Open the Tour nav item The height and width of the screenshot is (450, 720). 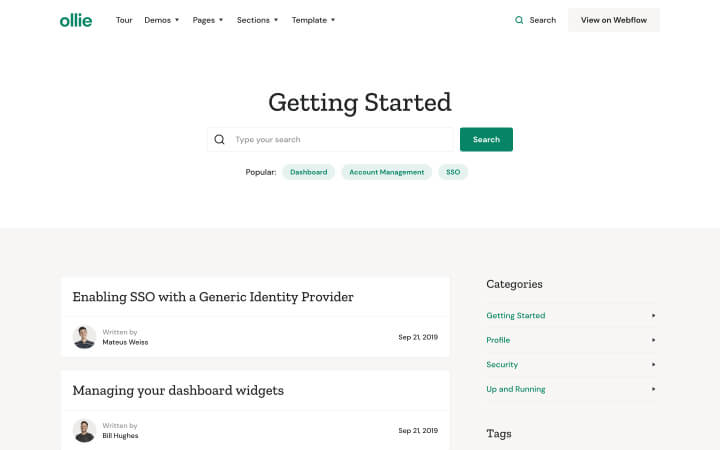pos(124,20)
